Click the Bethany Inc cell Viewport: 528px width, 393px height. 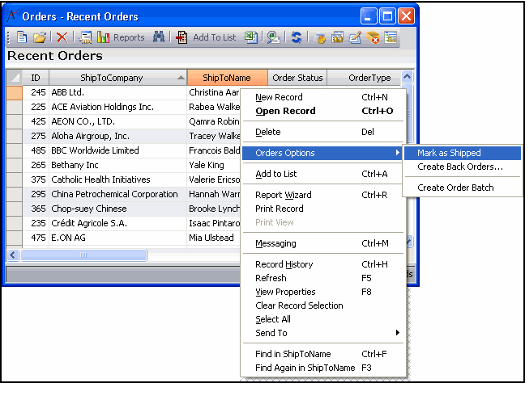coord(118,165)
